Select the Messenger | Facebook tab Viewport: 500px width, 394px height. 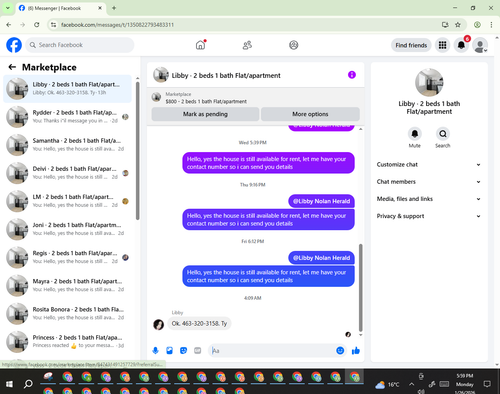pos(61,8)
